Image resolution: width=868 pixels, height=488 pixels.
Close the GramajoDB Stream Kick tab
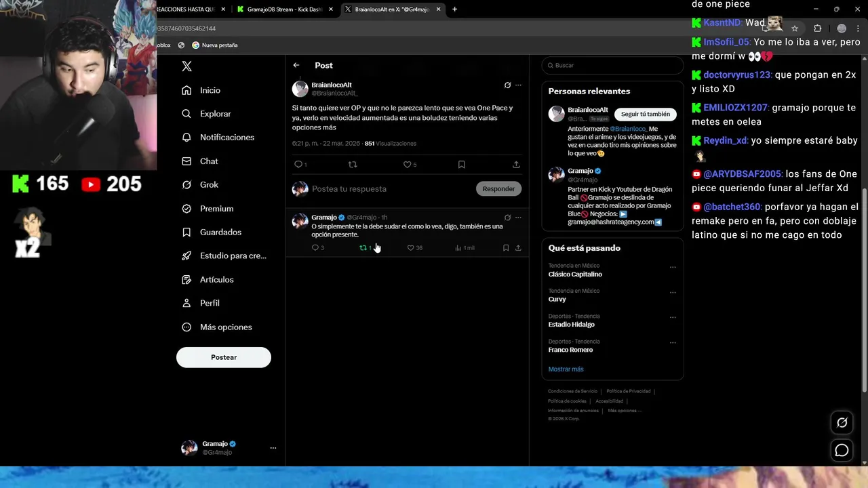331,9
